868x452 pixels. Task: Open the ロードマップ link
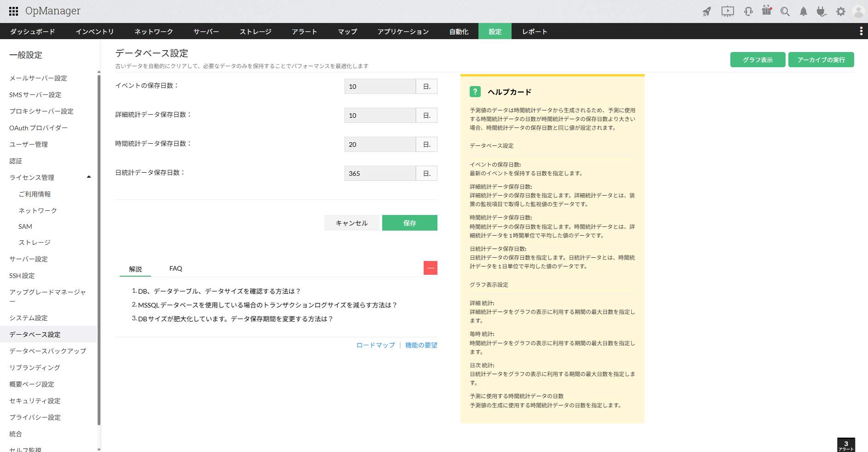pos(375,345)
